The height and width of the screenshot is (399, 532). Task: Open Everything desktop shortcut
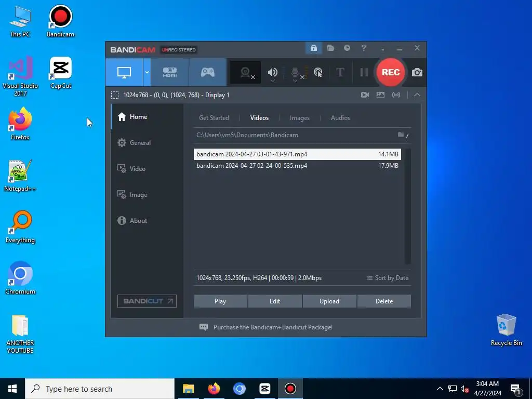point(20,227)
